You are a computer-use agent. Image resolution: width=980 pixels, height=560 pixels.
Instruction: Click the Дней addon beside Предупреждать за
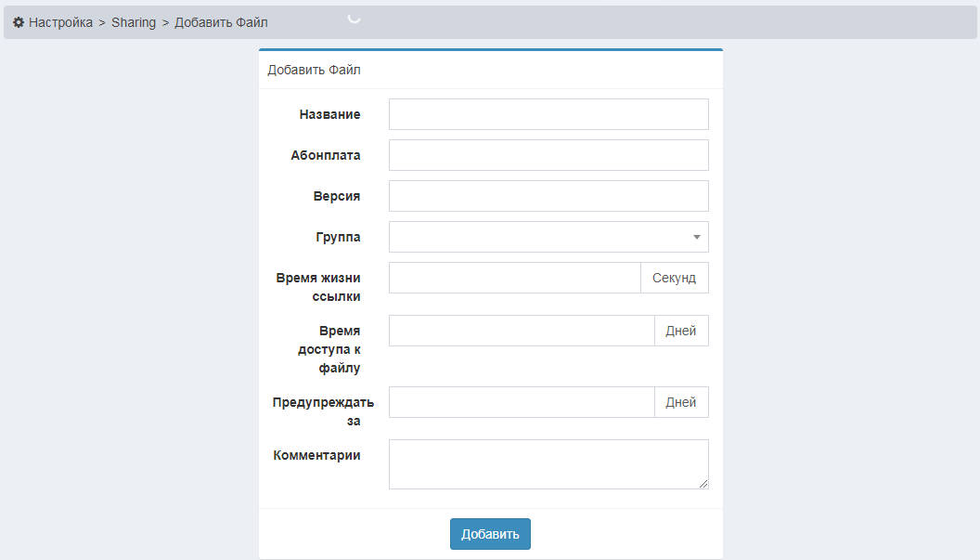(681, 402)
